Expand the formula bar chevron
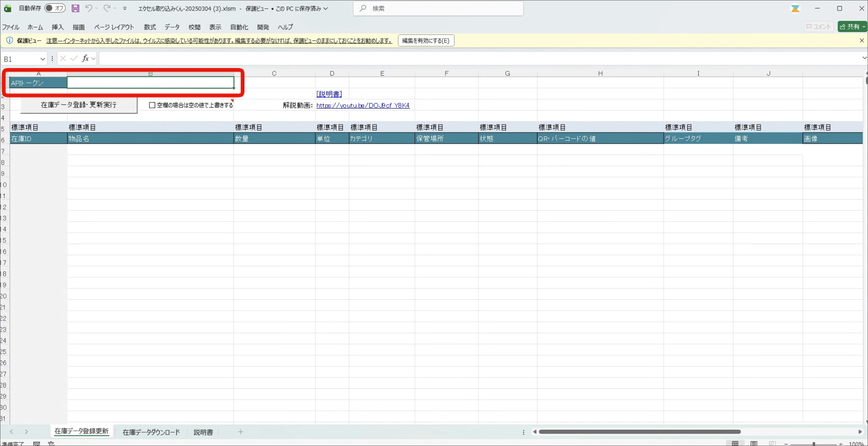This screenshot has height=446, width=868. 864,58
